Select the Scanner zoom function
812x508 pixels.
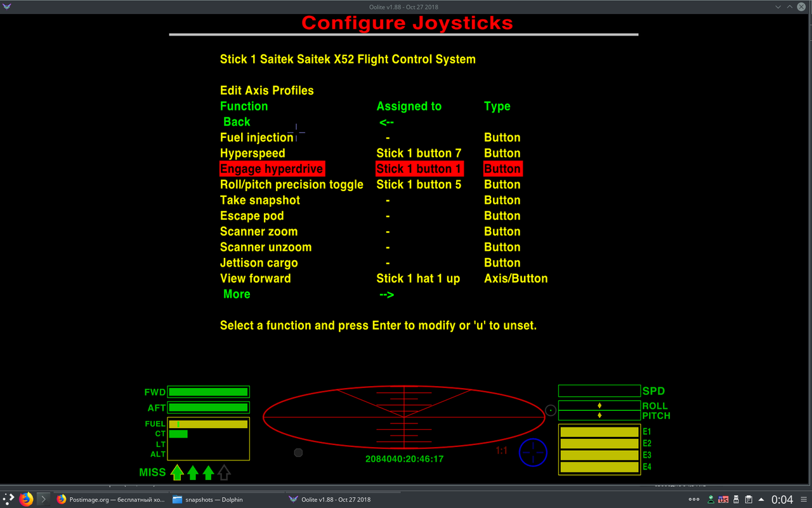click(259, 232)
